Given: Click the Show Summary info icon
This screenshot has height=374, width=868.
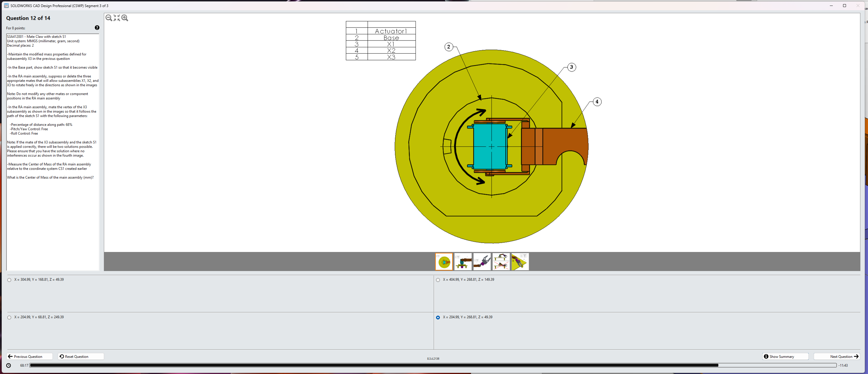Looking at the screenshot, I should tap(766, 356).
